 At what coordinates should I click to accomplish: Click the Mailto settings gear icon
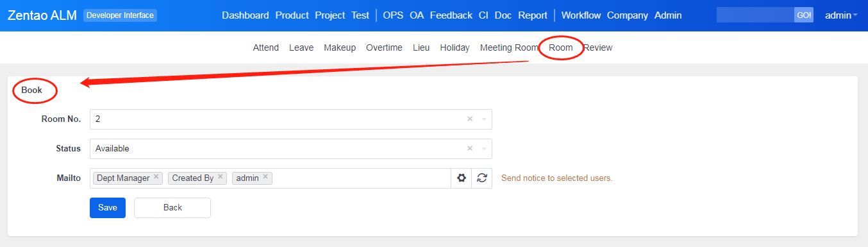(x=461, y=178)
